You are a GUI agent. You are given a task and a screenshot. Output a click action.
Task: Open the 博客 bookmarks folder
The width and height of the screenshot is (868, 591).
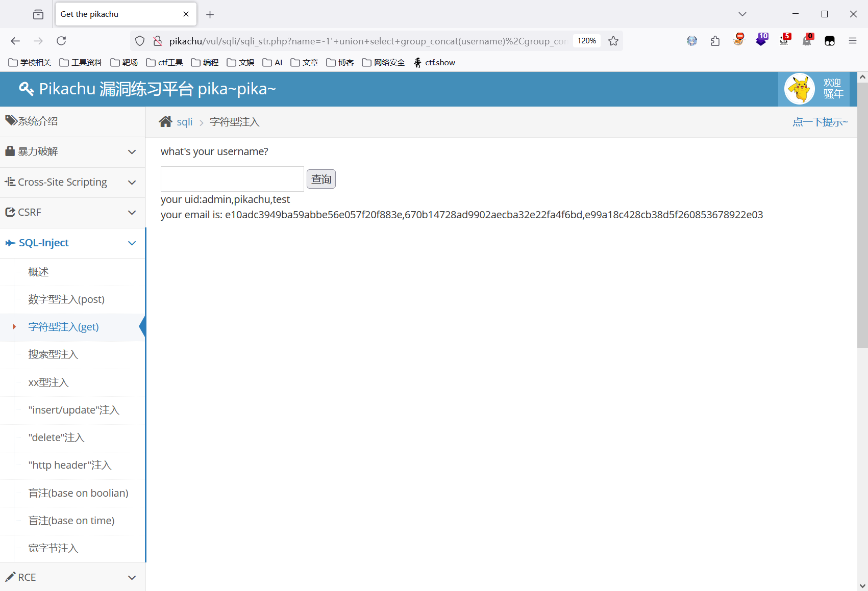[340, 62]
